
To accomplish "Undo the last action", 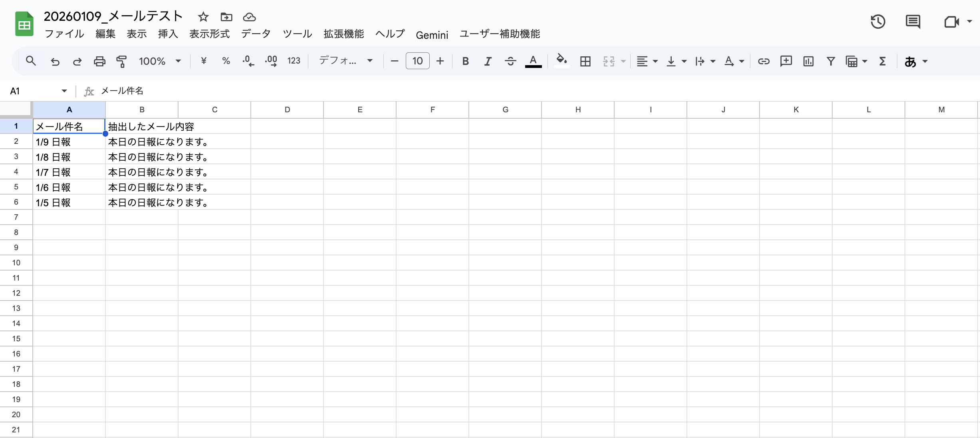I will [55, 61].
